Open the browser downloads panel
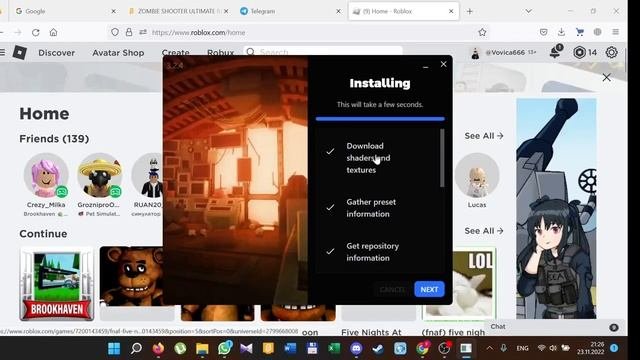The image size is (640, 360). click(x=561, y=32)
